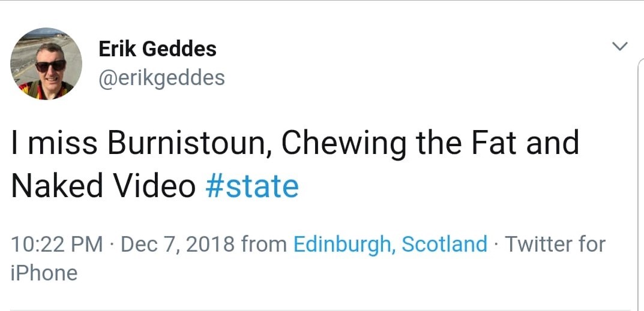The height and width of the screenshot is (311, 644).
Task: Click the 10:22 PM timestamp
Action: [57, 244]
